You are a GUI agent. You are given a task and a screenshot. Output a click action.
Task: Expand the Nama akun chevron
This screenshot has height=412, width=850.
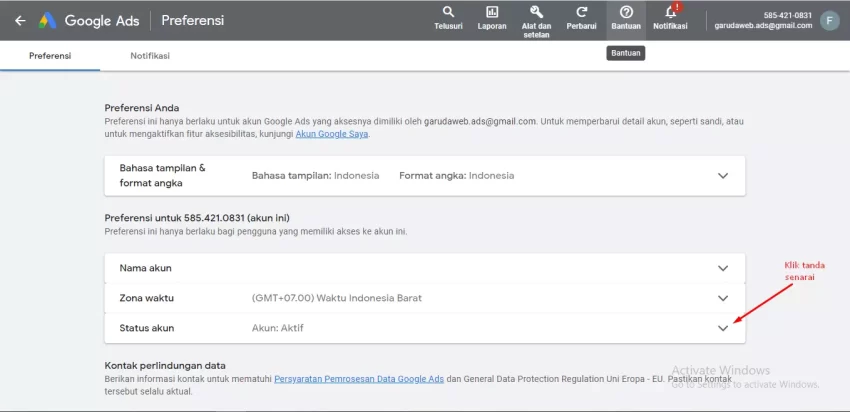pyautogui.click(x=723, y=268)
